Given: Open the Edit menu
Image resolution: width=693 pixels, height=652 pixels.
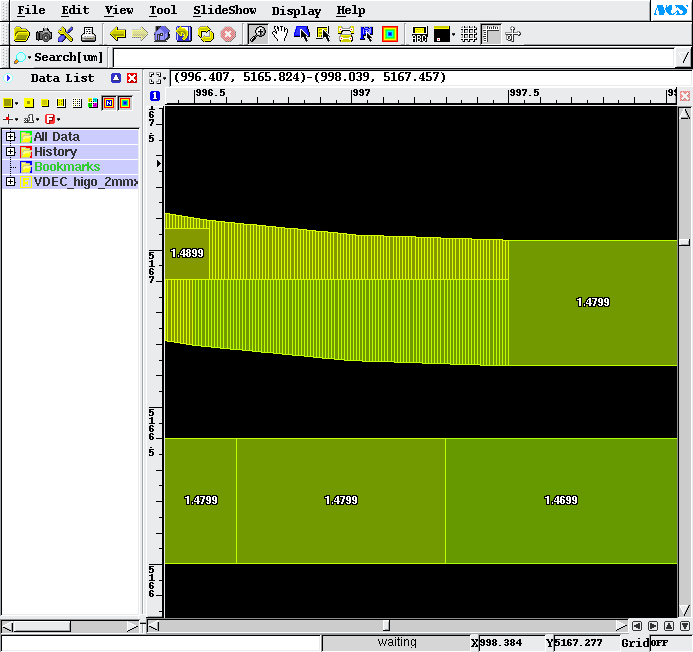Looking at the screenshot, I should click(x=75, y=10).
